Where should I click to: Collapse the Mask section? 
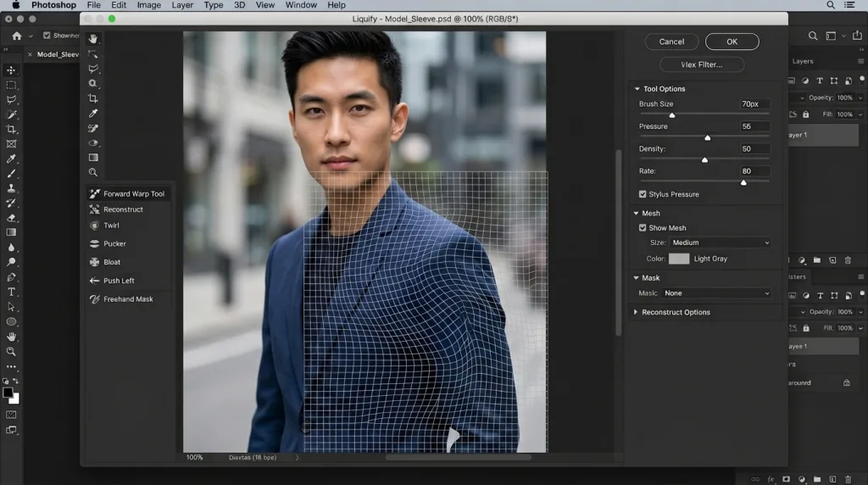pos(636,278)
